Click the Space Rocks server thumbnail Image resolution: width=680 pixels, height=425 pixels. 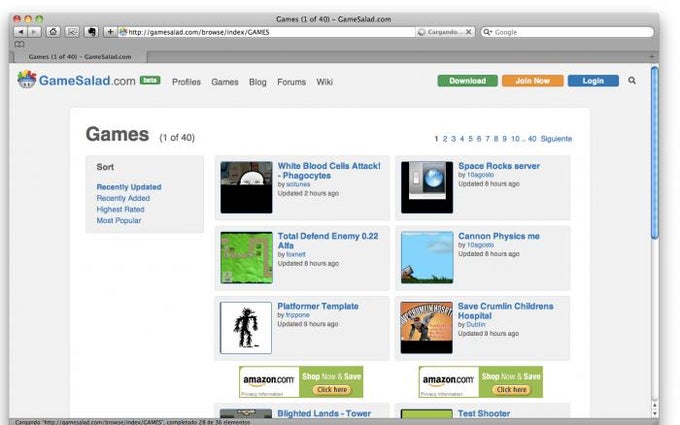click(427, 187)
